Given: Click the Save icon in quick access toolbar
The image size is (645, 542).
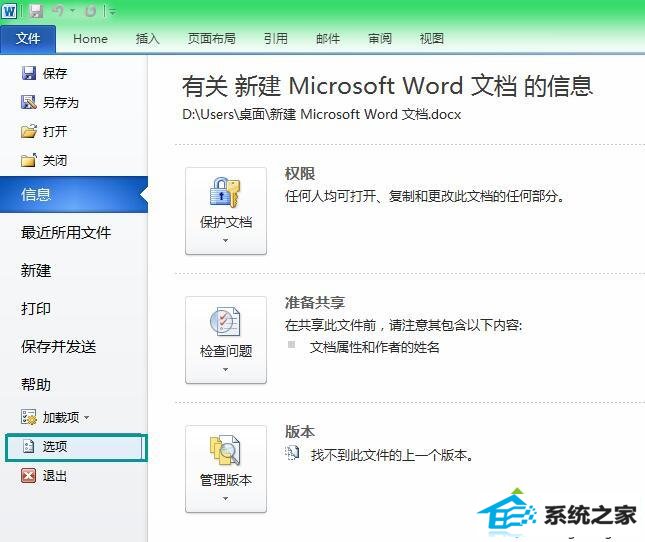Looking at the screenshot, I should 37,11.
